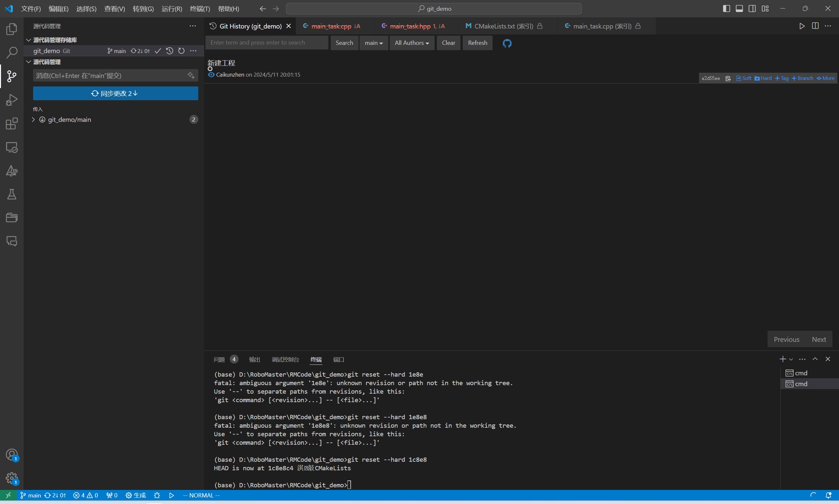Expand the git_demo/main incoming changes
The width and height of the screenshot is (839, 504).
pyautogui.click(x=33, y=120)
